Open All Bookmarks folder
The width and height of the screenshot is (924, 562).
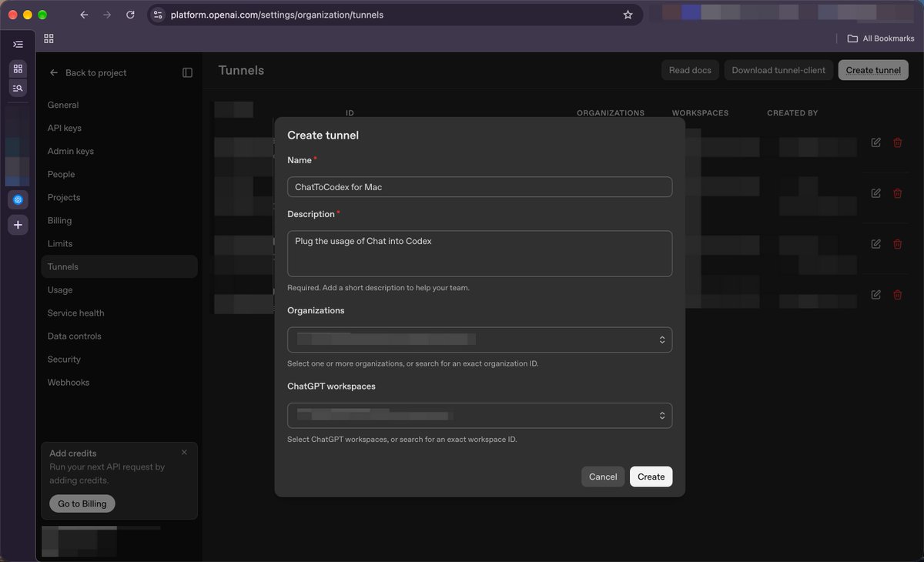[x=881, y=38]
